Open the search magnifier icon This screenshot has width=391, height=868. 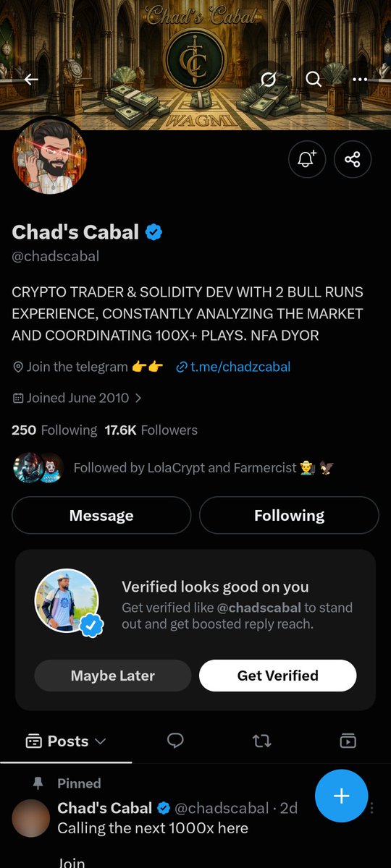(314, 79)
